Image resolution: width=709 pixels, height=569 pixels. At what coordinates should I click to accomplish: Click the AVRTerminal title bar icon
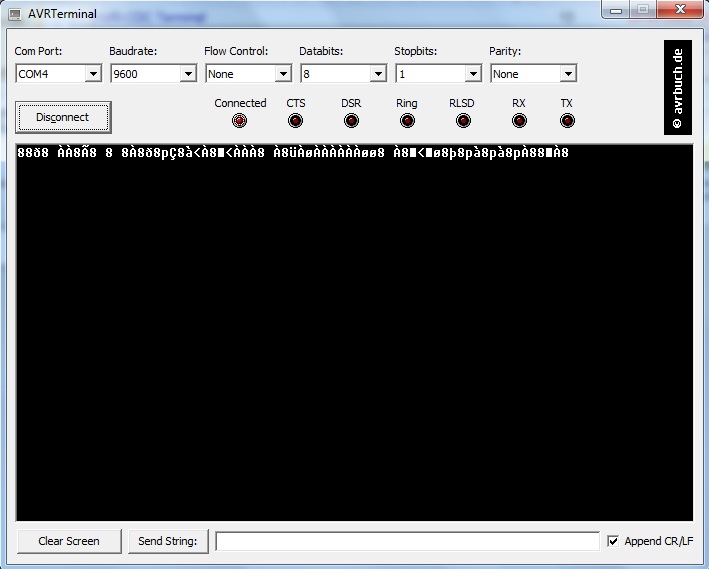pos(15,14)
